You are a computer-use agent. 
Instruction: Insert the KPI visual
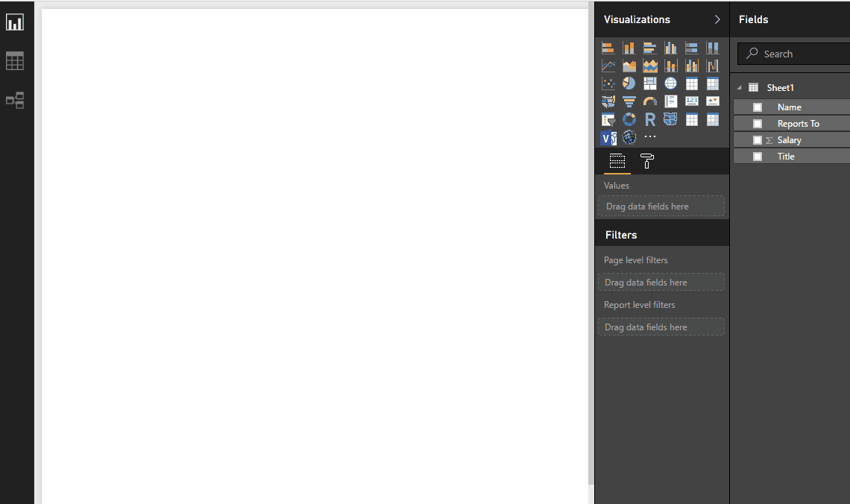point(712,101)
